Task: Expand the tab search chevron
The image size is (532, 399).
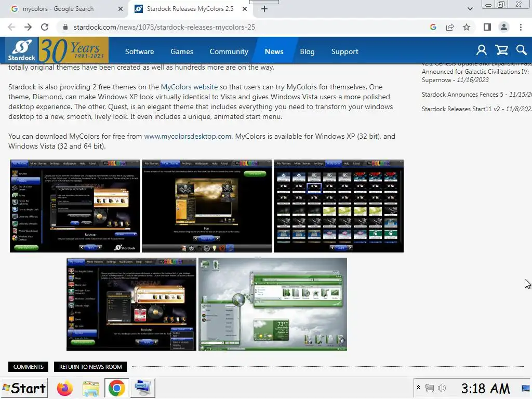Action: [x=470, y=9]
